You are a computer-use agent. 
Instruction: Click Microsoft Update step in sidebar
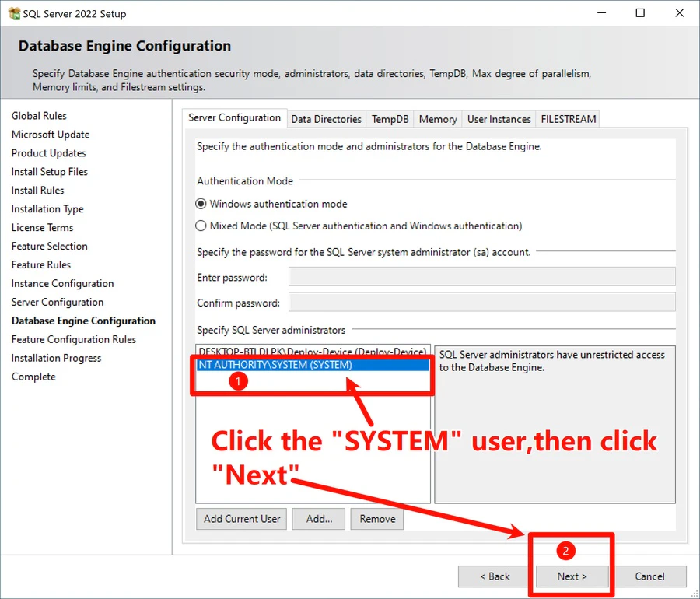(51, 135)
